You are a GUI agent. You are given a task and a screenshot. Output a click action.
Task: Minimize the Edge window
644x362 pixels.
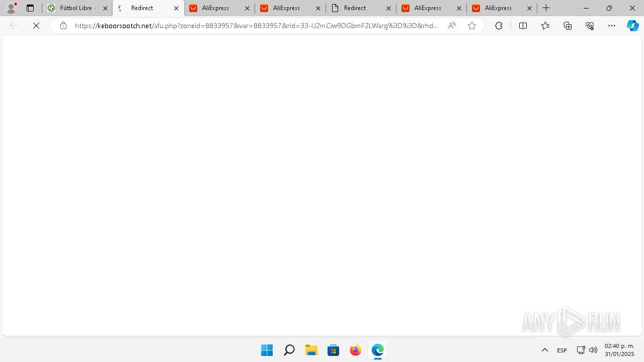[x=586, y=8]
